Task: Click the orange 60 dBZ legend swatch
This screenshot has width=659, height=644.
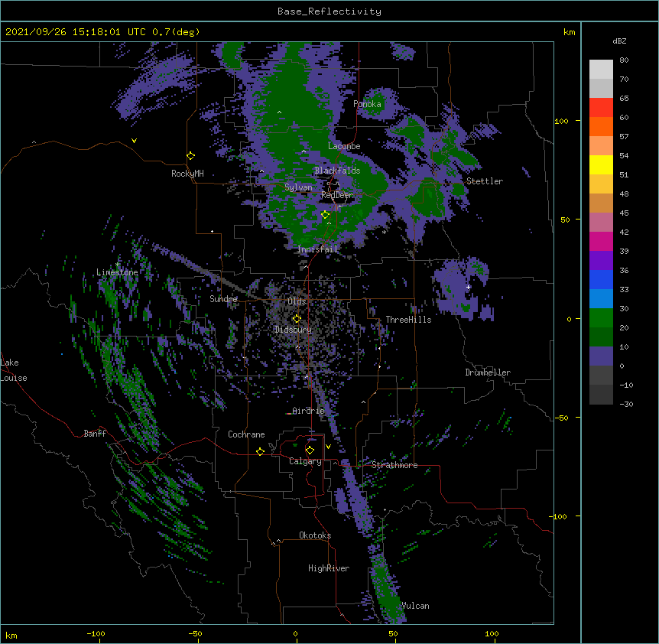Action: pos(601,126)
